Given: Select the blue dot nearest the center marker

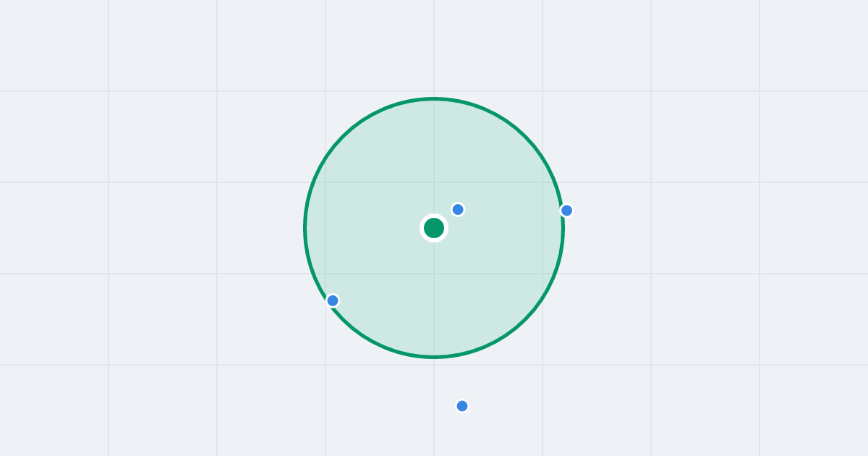Looking at the screenshot, I should [458, 209].
